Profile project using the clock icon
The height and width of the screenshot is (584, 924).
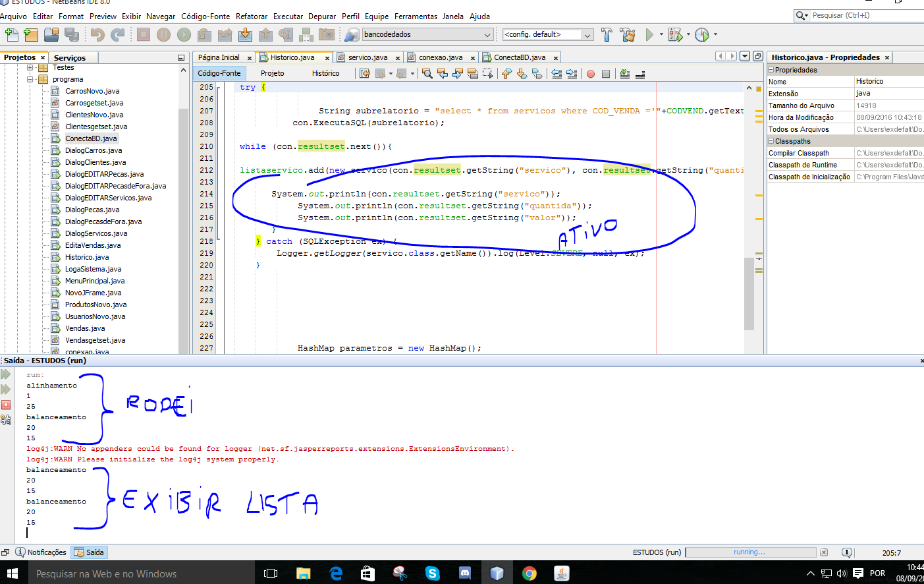coord(702,34)
